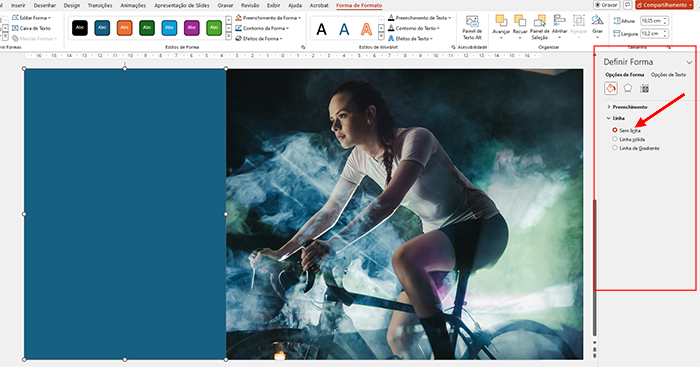Viewport: 700px width, 367px height.
Task: Choose the Linha de Gradiente option
Action: [636, 148]
